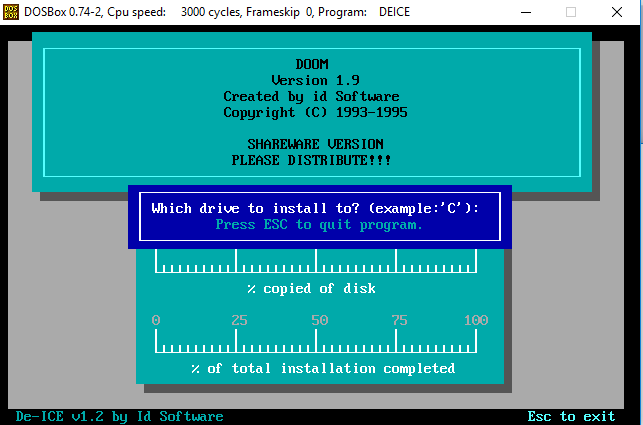Click the 'Which drive to install to?' prompt

point(315,208)
